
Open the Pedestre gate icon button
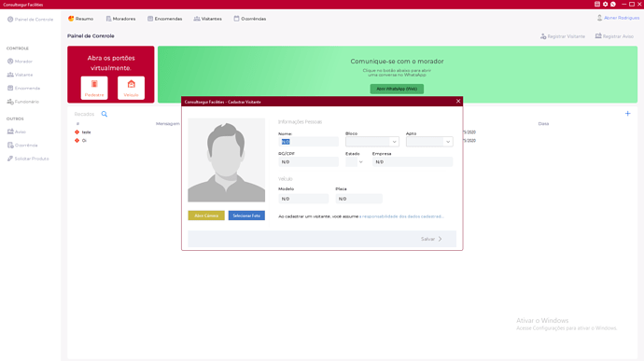pos(94,88)
